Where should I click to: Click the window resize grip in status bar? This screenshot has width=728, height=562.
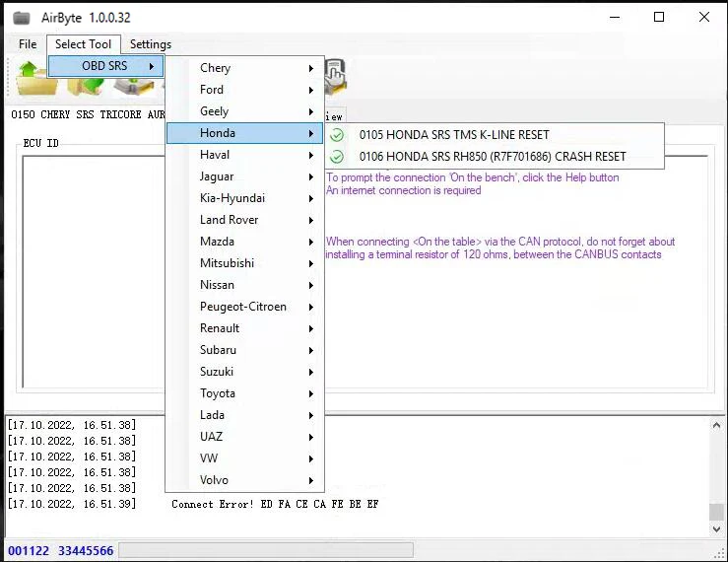[719, 553]
